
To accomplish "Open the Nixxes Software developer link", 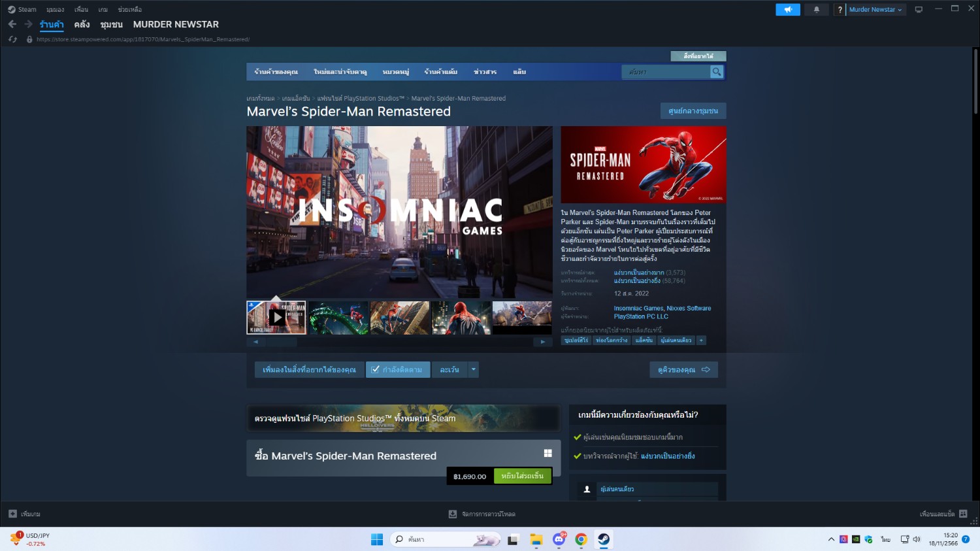I will (x=689, y=309).
